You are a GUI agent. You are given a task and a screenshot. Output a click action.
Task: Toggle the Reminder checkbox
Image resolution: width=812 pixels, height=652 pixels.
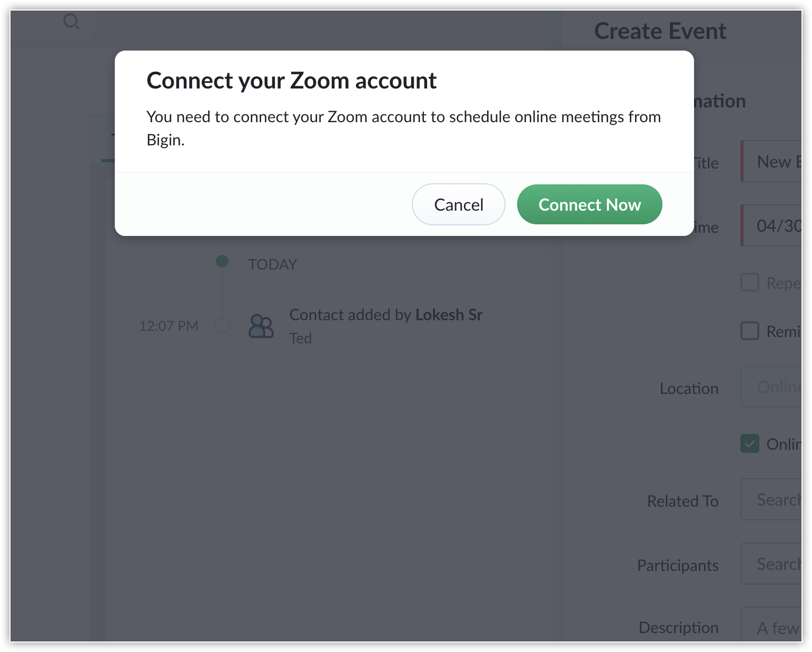point(750,331)
